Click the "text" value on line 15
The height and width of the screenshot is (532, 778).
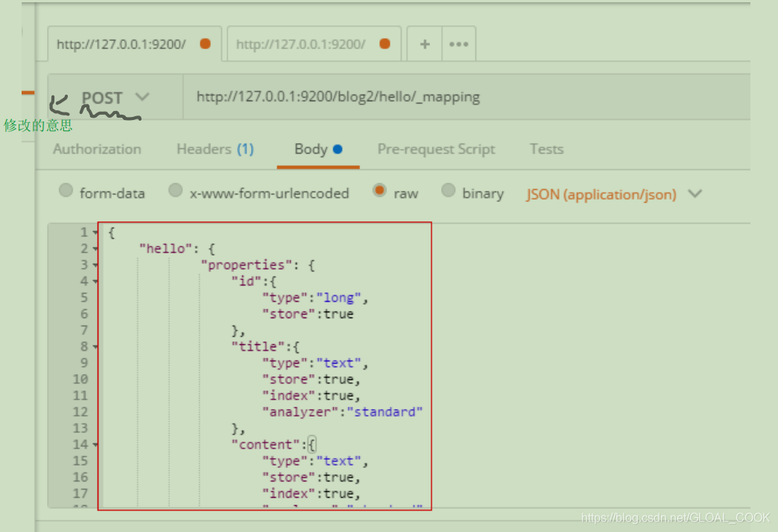339,461
